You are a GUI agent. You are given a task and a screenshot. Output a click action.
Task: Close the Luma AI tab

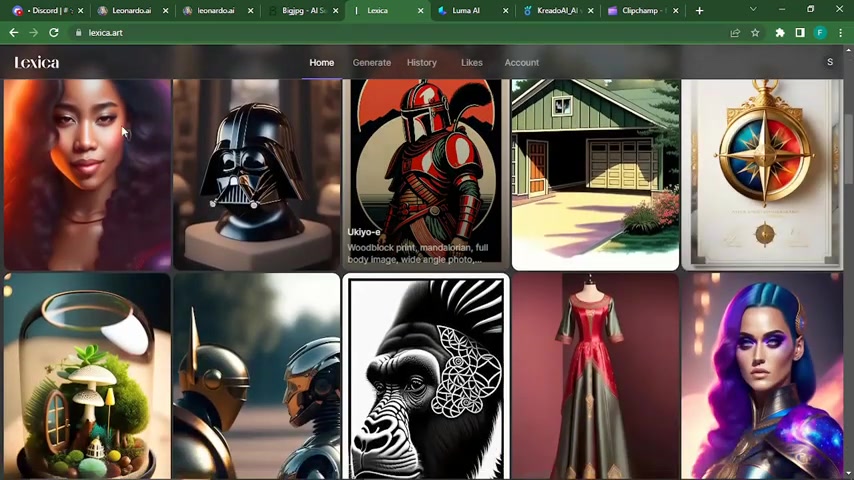click(505, 10)
